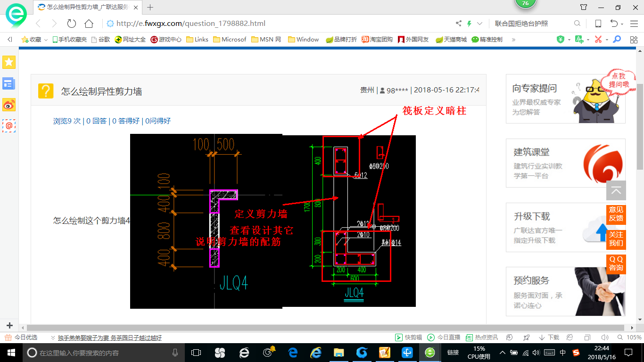The height and width of the screenshot is (362, 644).
Task: Open the mobile phone icon in toolbar
Action: click(x=598, y=24)
